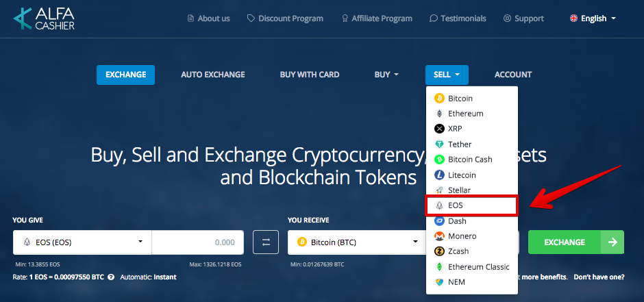Open the English language dropdown
The image size is (644, 302).
593,18
